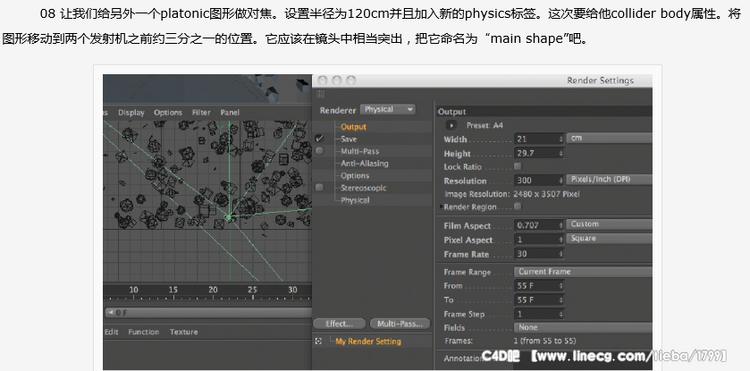Image resolution: width=750 pixels, height=371 pixels.
Task: Open the viewport Display menu
Action: [x=131, y=113]
